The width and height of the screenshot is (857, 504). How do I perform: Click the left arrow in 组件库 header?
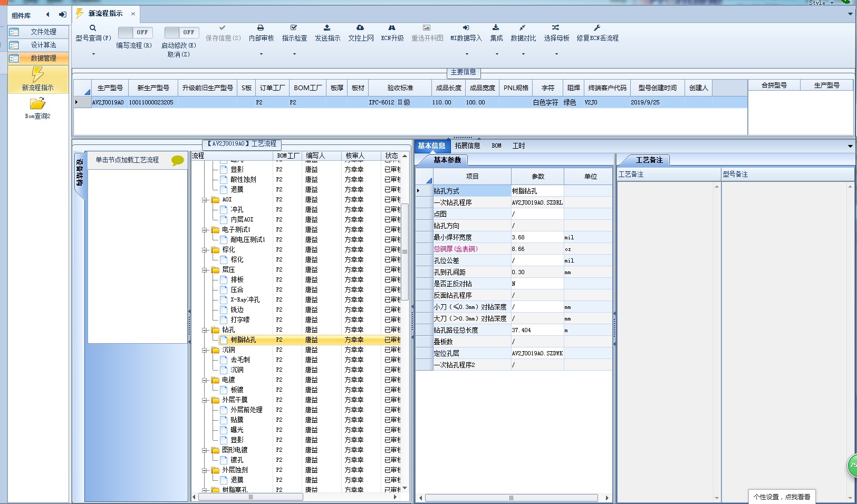coord(48,15)
